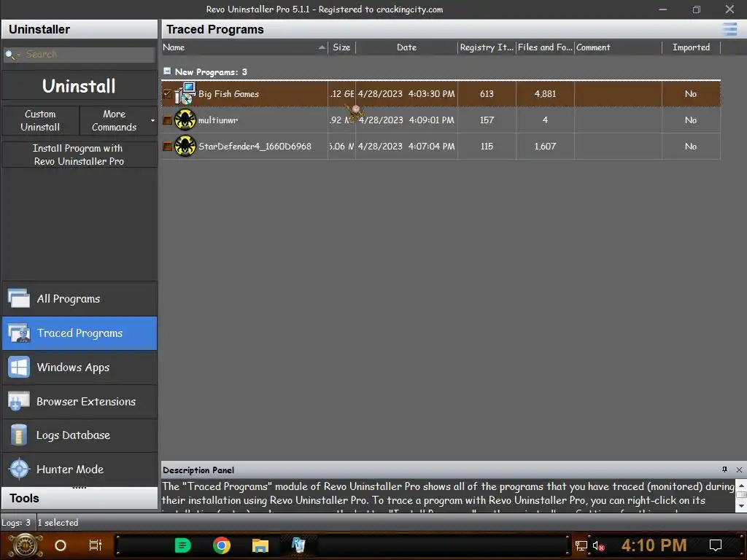Screen dimensions: 747x560
Task: Sort by the Size column header
Action: [341, 47]
